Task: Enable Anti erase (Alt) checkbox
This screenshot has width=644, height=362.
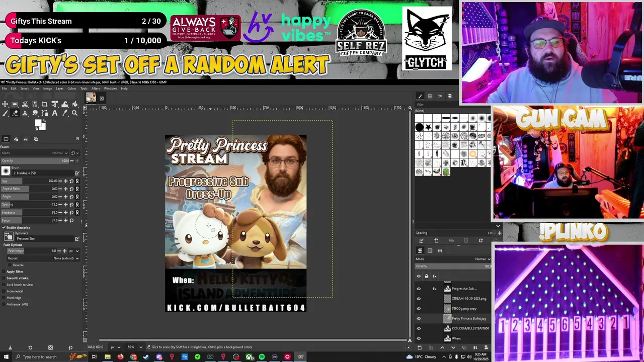Action: coord(4,304)
